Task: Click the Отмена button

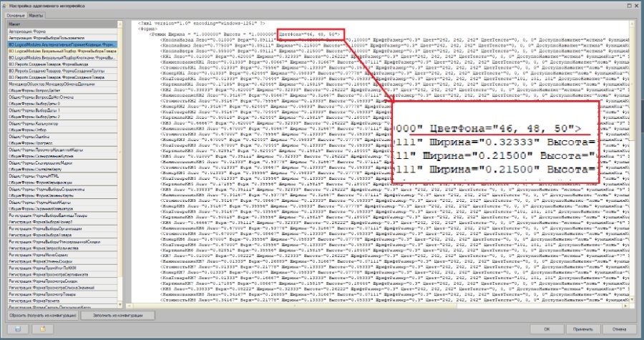Action: tap(620, 329)
